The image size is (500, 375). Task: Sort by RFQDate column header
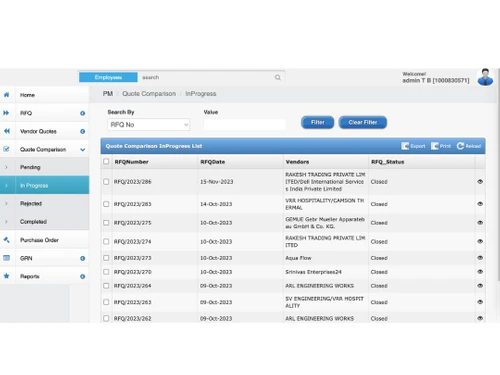[x=212, y=162]
